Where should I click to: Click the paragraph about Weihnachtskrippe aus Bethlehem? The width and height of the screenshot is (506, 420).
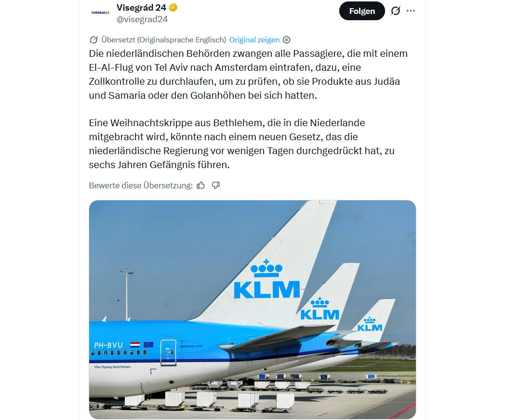(x=242, y=144)
